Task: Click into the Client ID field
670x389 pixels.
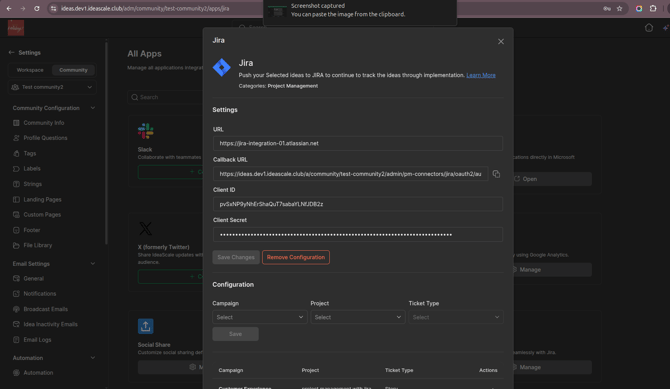Action: [x=358, y=204]
